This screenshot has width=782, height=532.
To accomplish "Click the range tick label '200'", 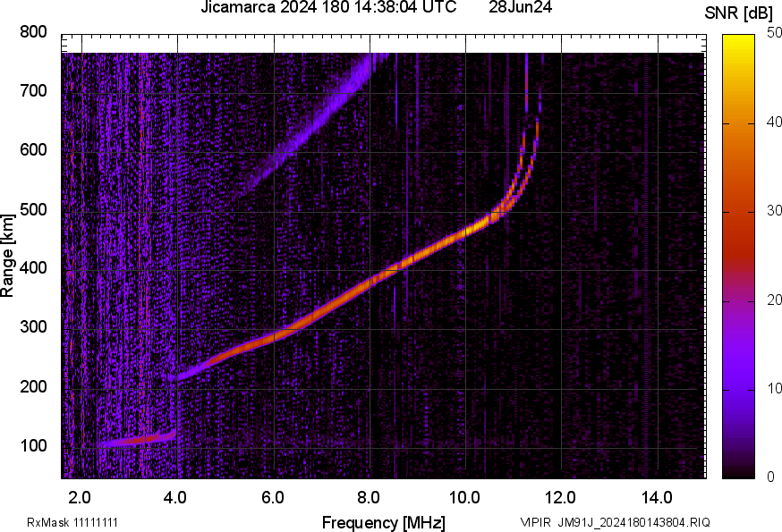I will click(x=33, y=386).
